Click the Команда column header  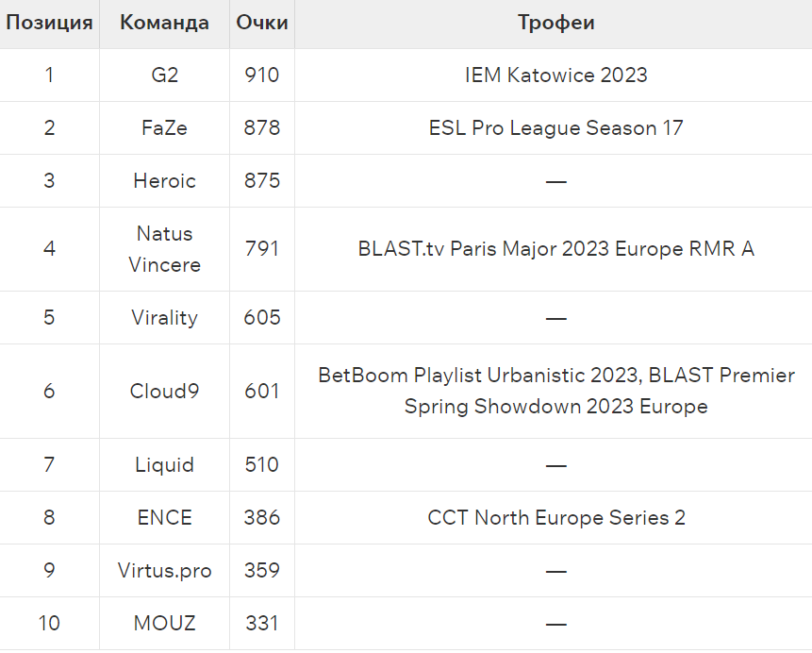coord(164,23)
